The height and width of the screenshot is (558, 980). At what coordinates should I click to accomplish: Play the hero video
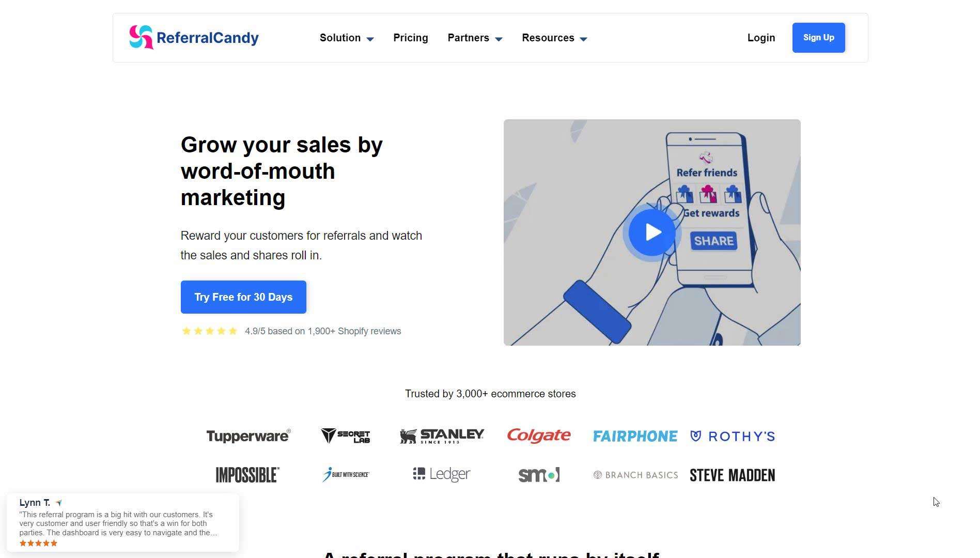[x=651, y=232]
